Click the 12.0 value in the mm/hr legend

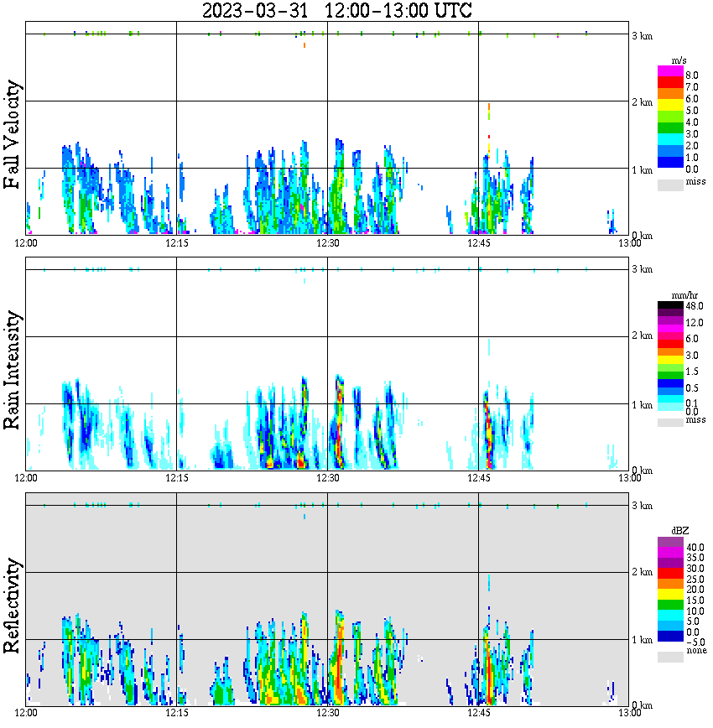(x=695, y=322)
